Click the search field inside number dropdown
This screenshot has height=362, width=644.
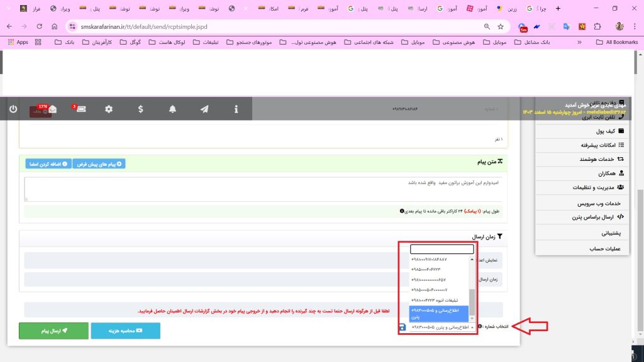(x=441, y=250)
